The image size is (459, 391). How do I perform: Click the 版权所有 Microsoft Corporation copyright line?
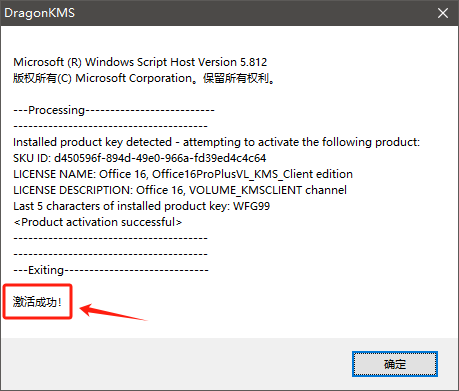pyautogui.click(x=144, y=78)
